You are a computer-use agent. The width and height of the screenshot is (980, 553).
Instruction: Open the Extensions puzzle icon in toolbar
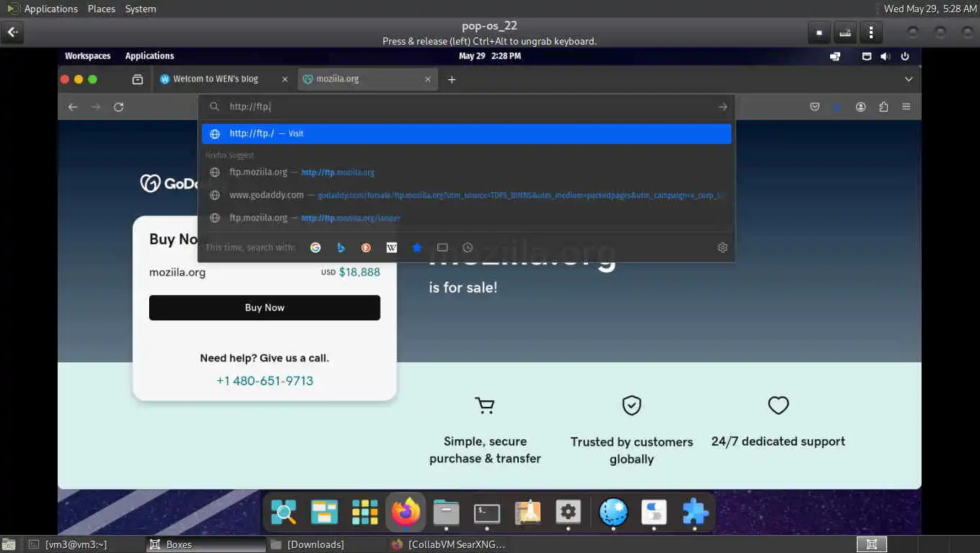coord(883,107)
